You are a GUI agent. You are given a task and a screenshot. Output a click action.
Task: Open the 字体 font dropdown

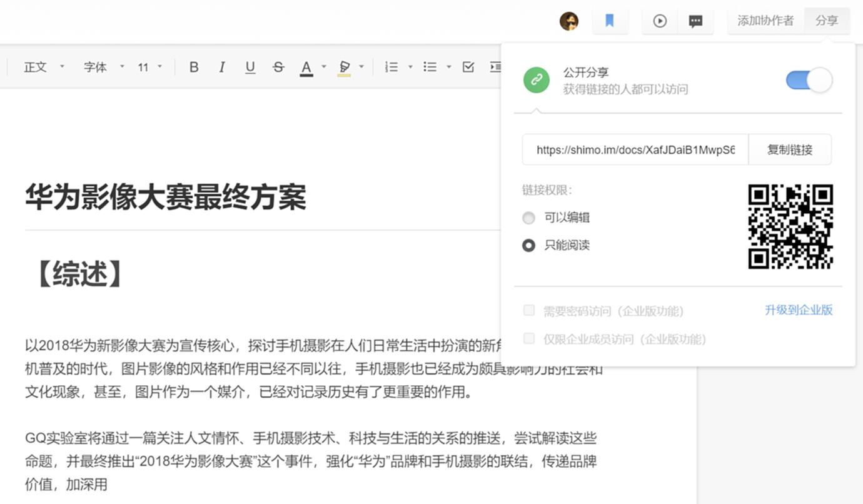click(104, 67)
